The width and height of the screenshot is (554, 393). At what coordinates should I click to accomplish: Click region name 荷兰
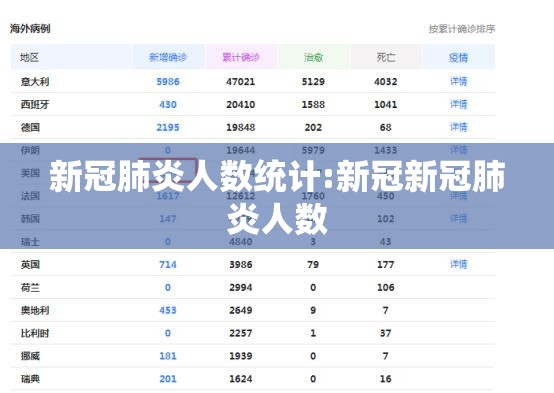[x=30, y=287]
